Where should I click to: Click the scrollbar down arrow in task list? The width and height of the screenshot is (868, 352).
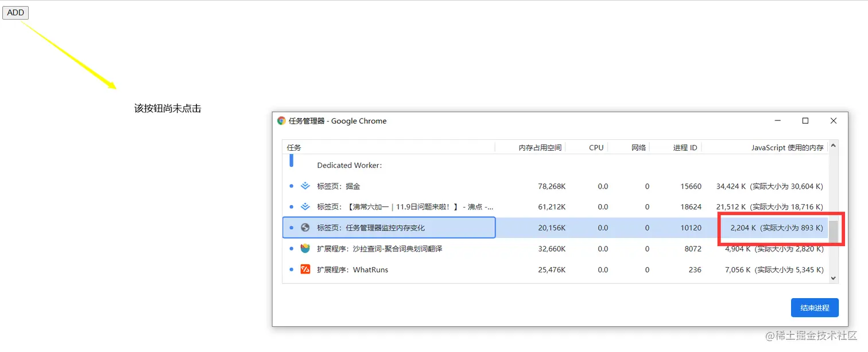(x=834, y=277)
